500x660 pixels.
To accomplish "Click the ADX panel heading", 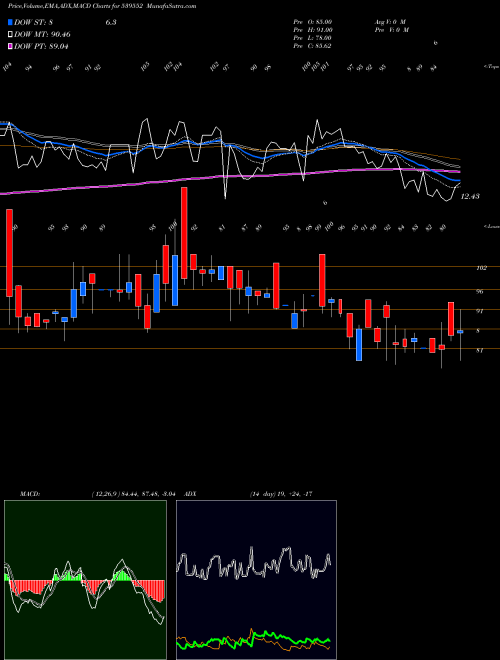I will point(191,494).
